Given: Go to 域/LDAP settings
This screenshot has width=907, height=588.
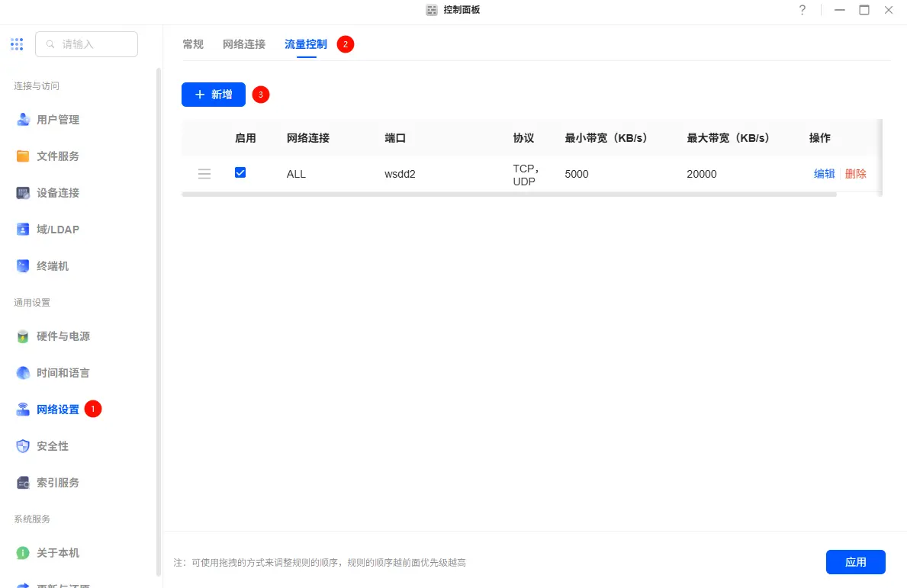Looking at the screenshot, I should coord(58,230).
